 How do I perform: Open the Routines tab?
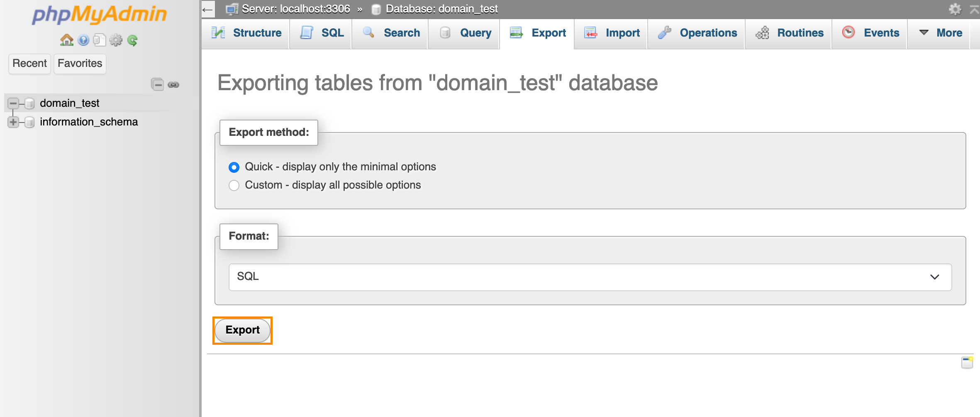click(789, 33)
